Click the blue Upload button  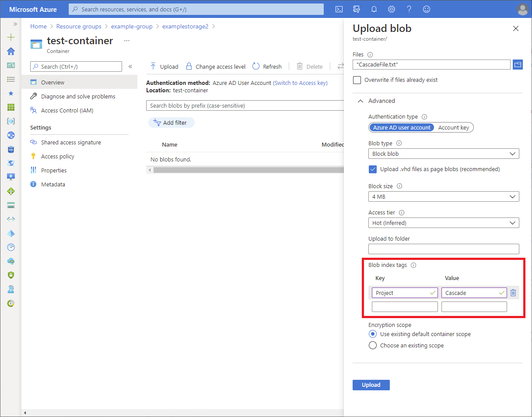coord(371,385)
